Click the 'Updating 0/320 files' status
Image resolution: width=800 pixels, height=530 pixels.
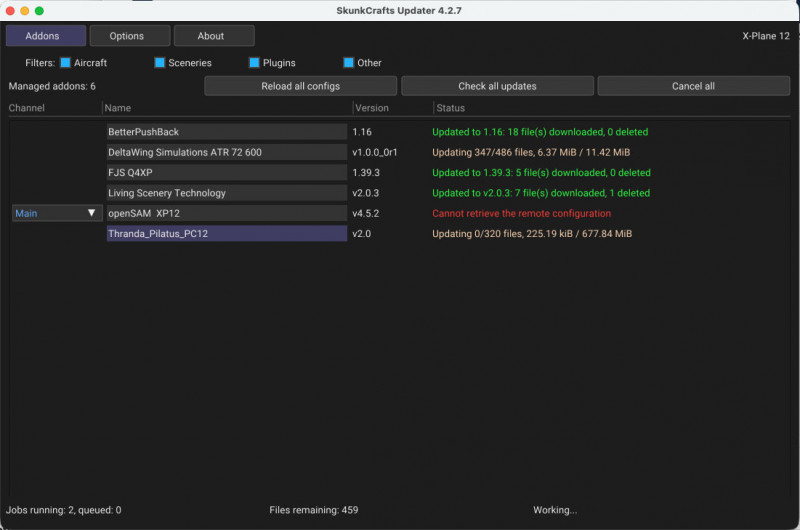pyautogui.click(x=532, y=234)
